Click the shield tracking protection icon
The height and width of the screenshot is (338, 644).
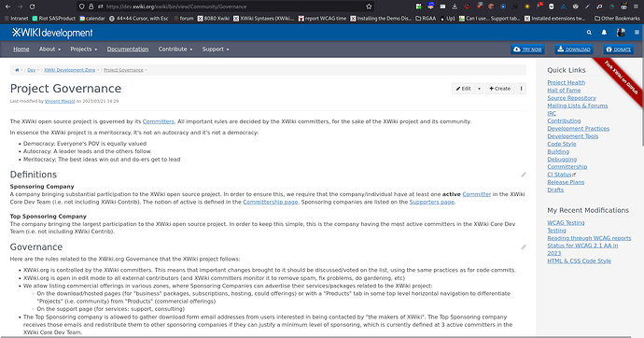click(x=82, y=7)
